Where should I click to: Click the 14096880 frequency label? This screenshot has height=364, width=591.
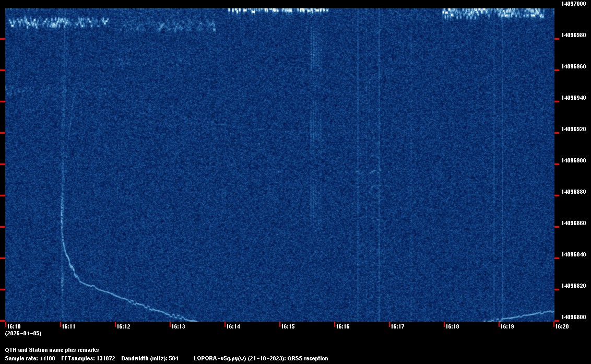(573, 192)
